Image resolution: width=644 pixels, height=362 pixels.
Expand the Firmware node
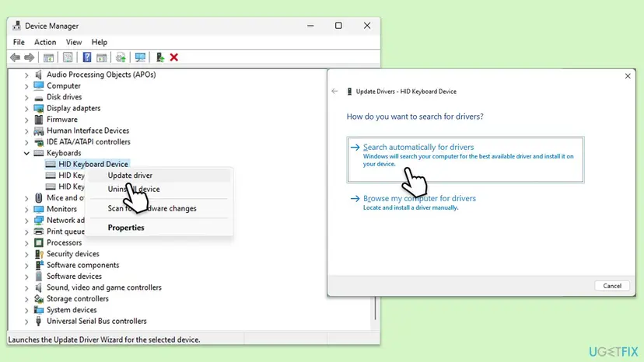tap(26, 120)
